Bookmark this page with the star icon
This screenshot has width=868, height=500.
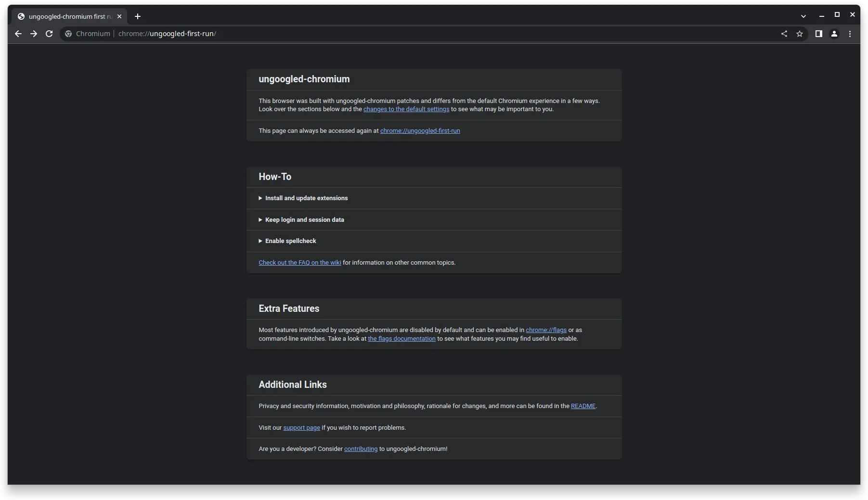pyautogui.click(x=800, y=34)
